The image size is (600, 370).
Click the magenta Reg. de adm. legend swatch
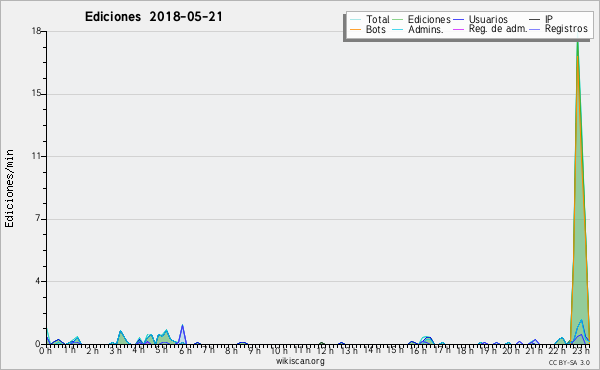(x=458, y=29)
